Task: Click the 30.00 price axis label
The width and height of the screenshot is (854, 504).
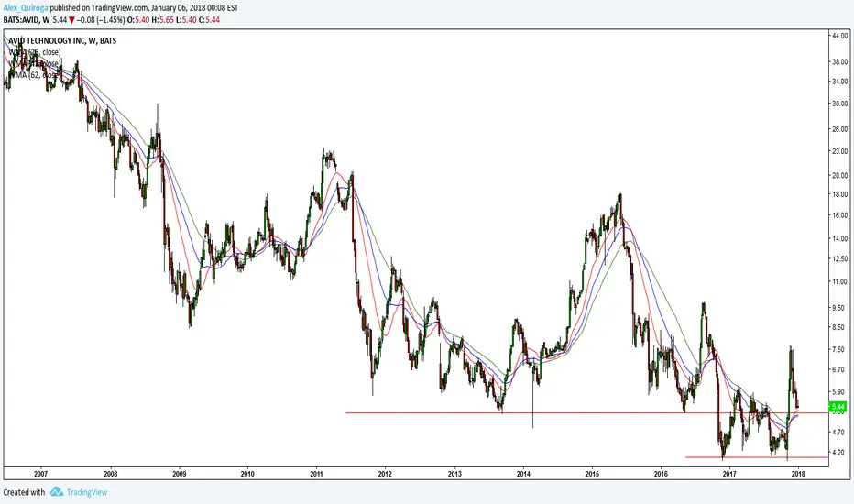Action: (x=840, y=104)
